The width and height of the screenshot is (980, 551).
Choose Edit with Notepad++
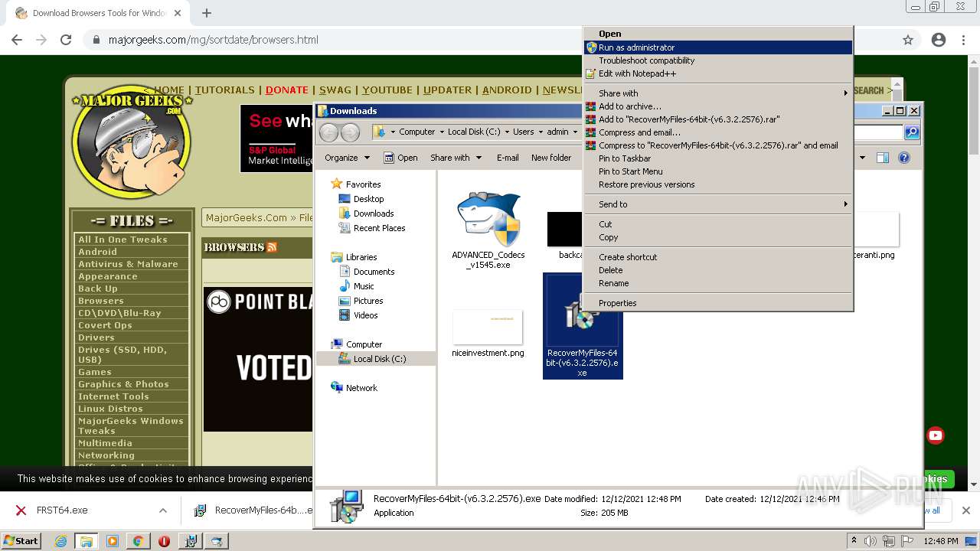(x=718, y=73)
